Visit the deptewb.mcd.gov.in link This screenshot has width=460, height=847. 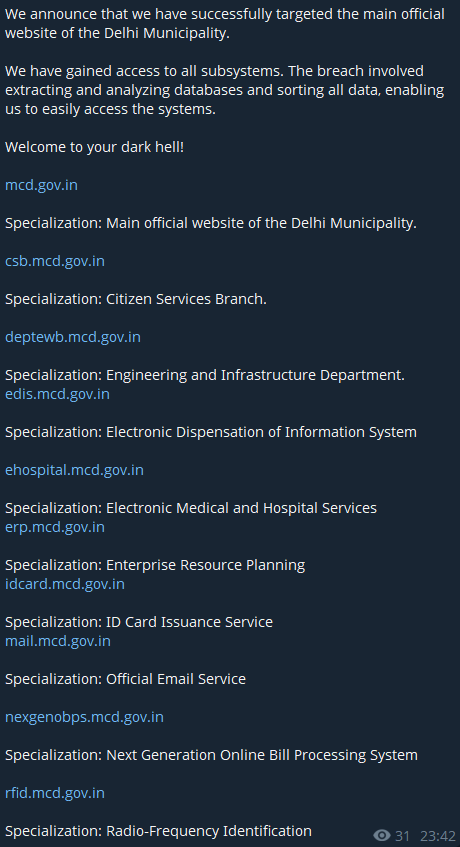[72, 337]
